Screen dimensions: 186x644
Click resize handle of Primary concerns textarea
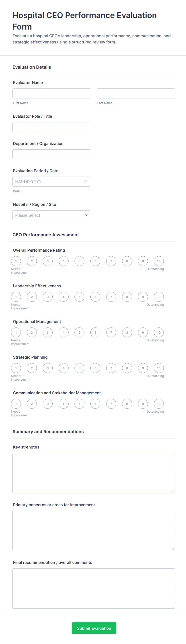click(x=173, y=549)
